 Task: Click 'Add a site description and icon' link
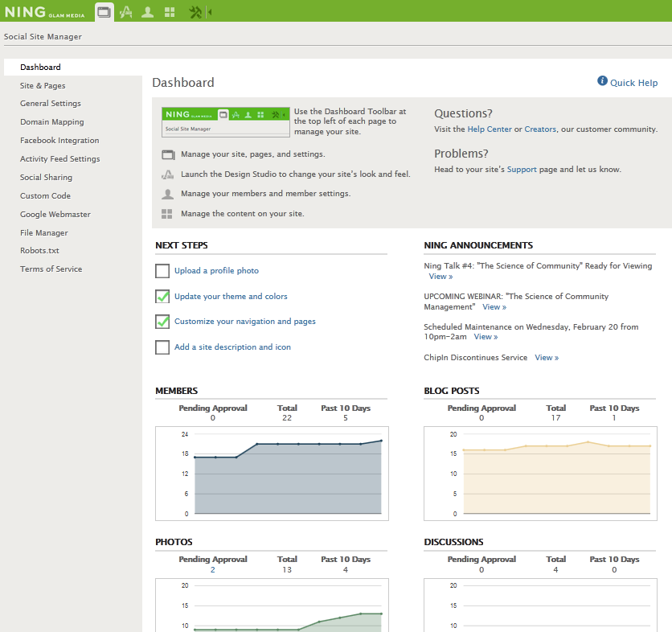(x=232, y=347)
